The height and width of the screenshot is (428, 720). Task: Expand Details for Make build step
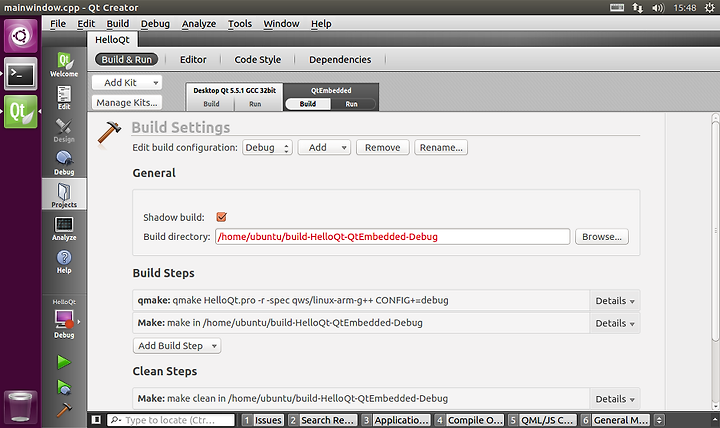pyautogui.click(x=614, y=323)
